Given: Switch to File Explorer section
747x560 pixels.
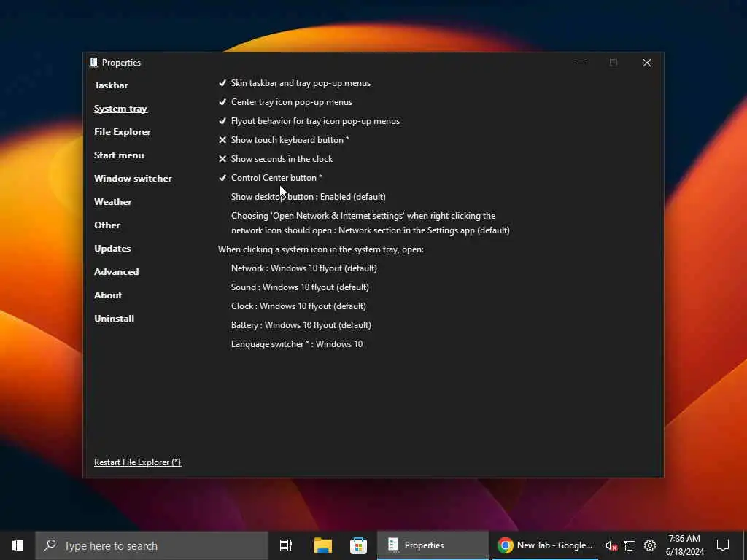Looking at the screenshot, I should (123, 132).
